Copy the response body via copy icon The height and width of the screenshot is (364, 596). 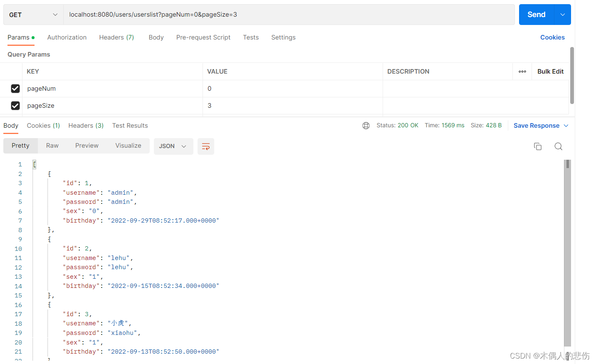point(537,146)
